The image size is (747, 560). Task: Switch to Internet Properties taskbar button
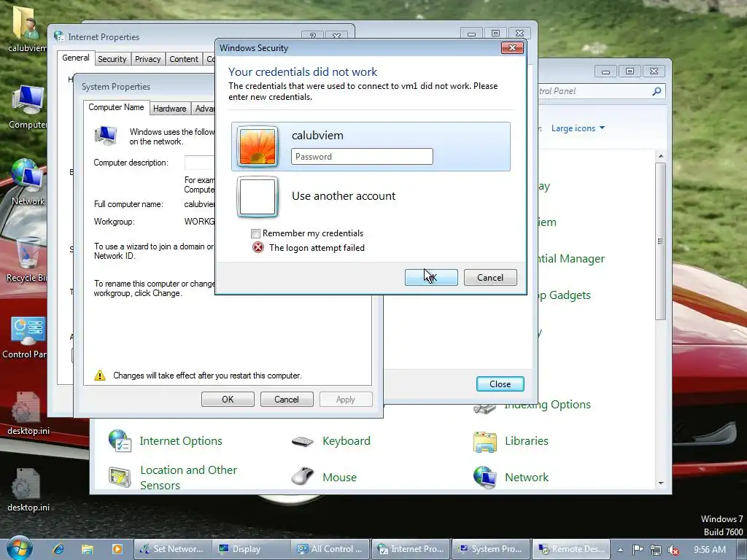pyautogui.click(x=410, y=549)
